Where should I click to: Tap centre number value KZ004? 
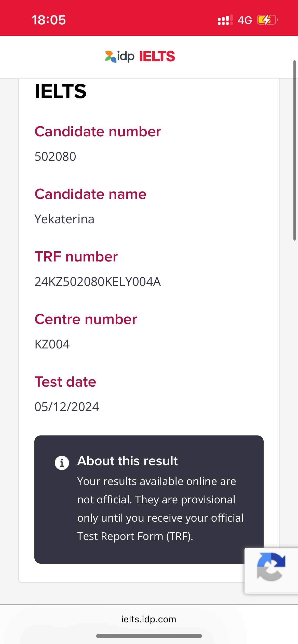click(x=52, y=344)
